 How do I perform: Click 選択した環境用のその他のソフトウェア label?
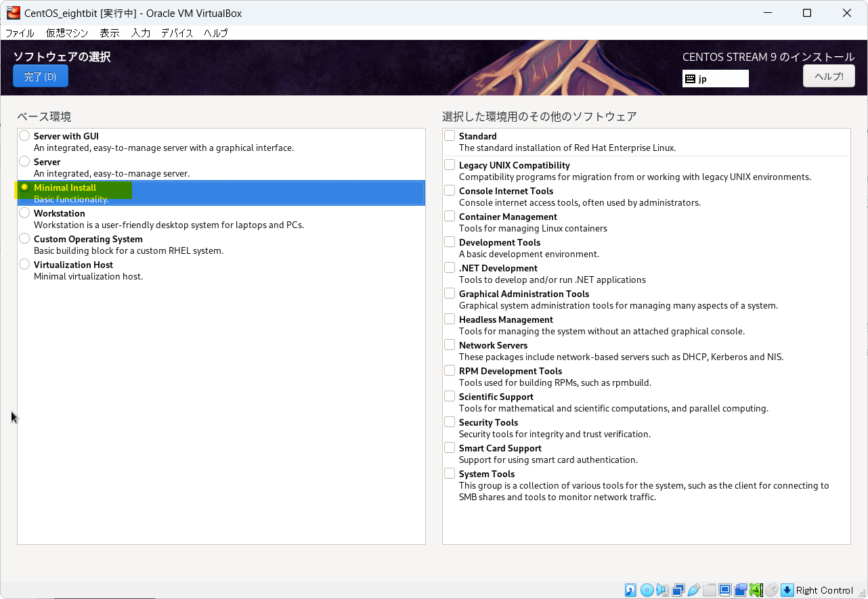(x=540, y=116)
